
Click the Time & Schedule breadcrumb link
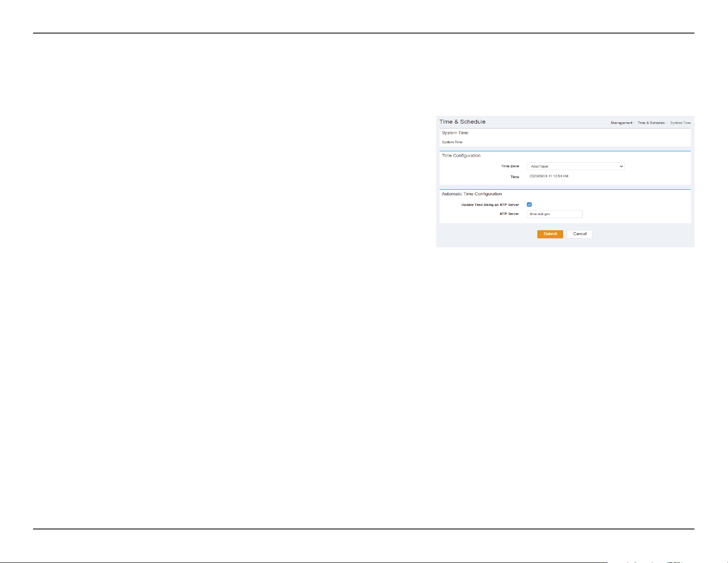click(x=651, y=123)
